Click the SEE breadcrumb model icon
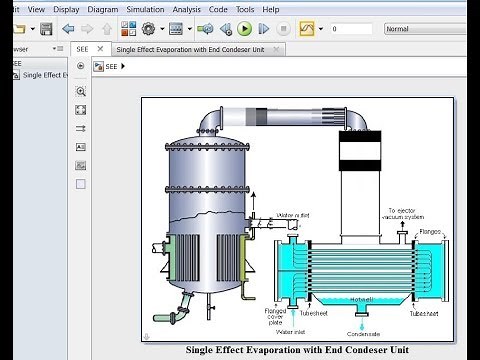 pyautogui.click(x=98, y=66)
